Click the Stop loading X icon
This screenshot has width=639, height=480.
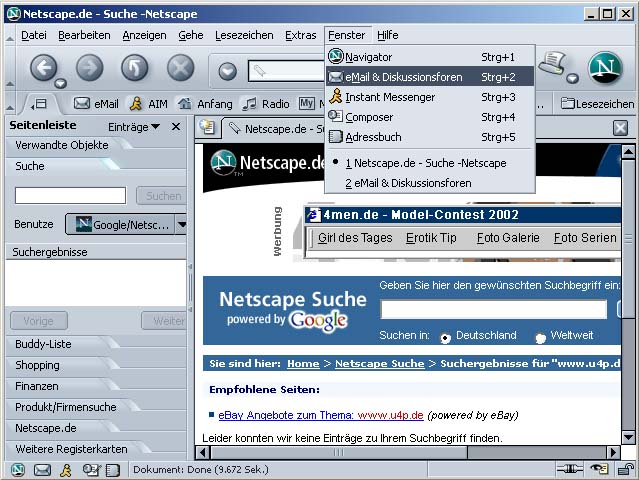coord(181,67)
